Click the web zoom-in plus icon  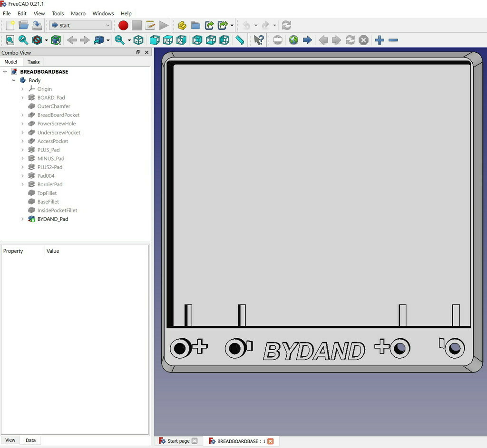pyautogui.click(x=379, y=40)
